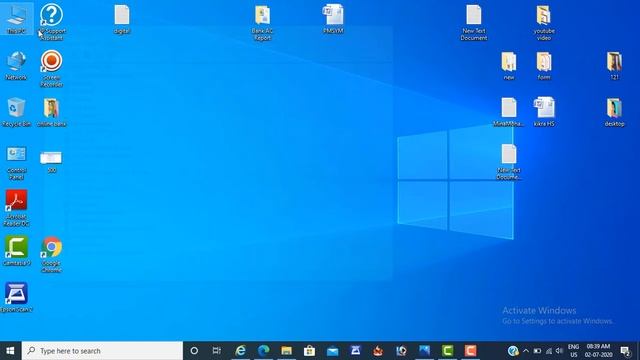Select the 'digital' file on desktop
The width and height of the screenshot is (640, 360).
(x=122, y=19)
